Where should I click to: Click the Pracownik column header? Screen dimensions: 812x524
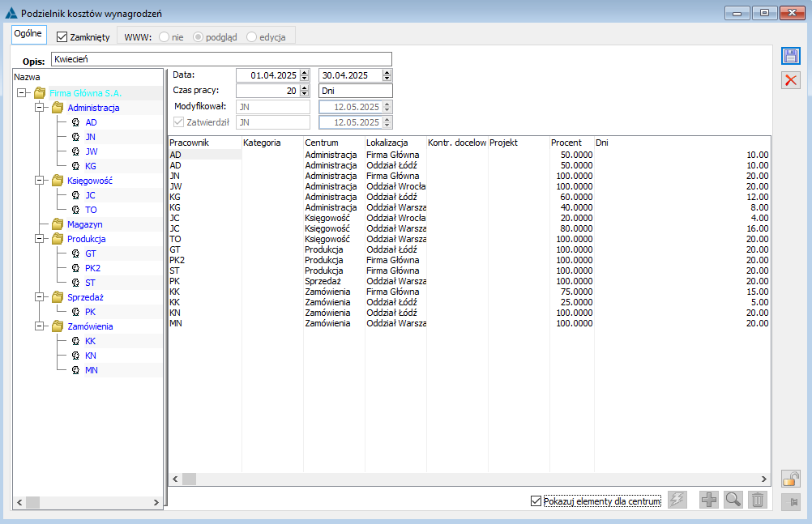[x=205, y=143]
